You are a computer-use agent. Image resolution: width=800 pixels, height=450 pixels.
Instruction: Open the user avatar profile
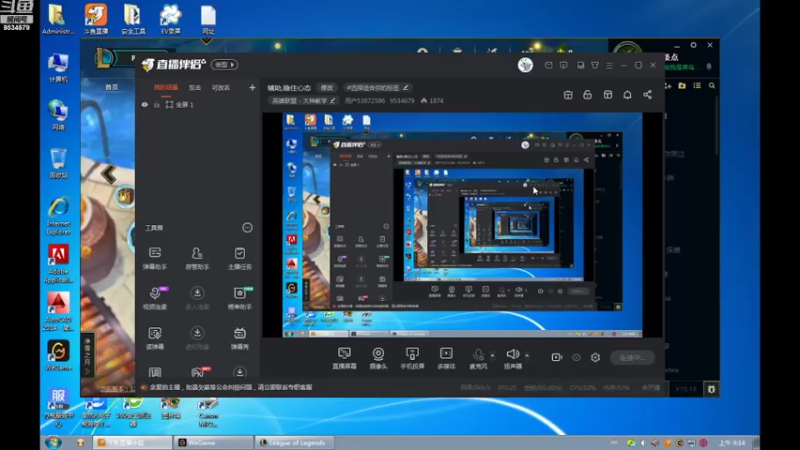click(x=526, y=65)
